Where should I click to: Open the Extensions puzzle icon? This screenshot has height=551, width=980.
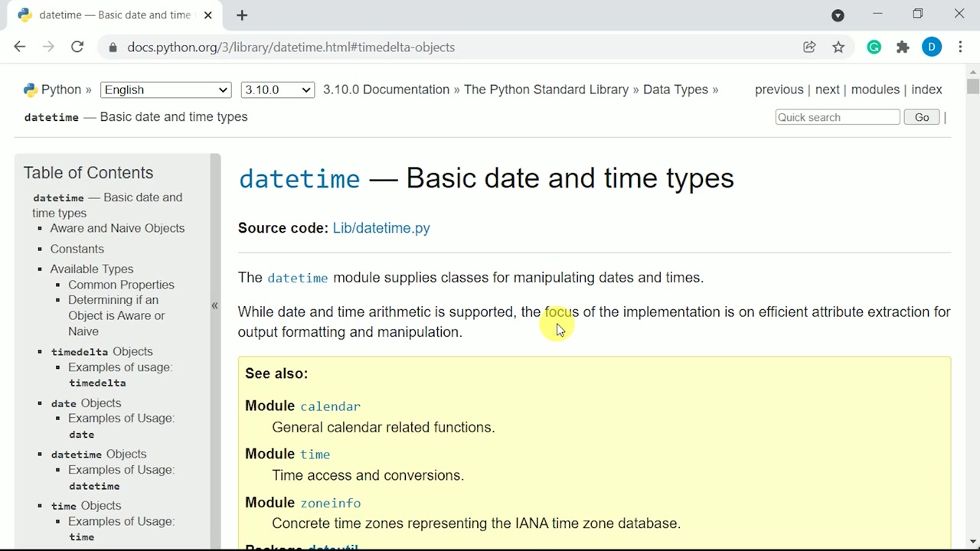point(903,47)
